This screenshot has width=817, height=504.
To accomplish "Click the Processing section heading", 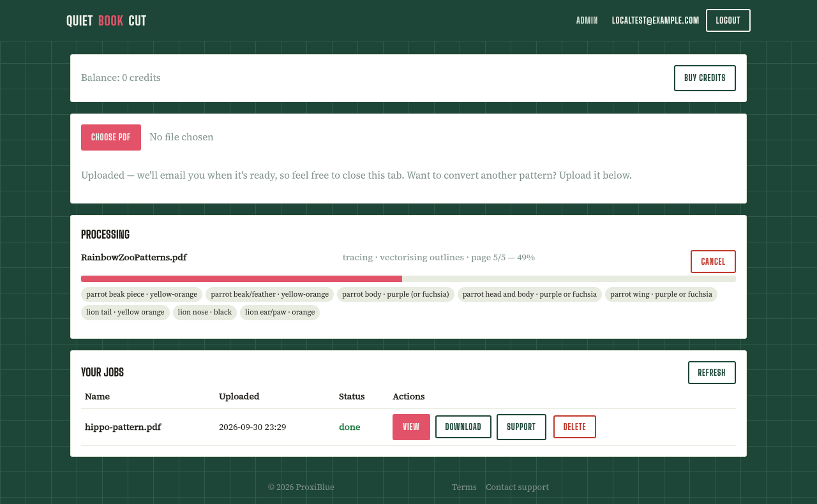I will tap(105, 235).
